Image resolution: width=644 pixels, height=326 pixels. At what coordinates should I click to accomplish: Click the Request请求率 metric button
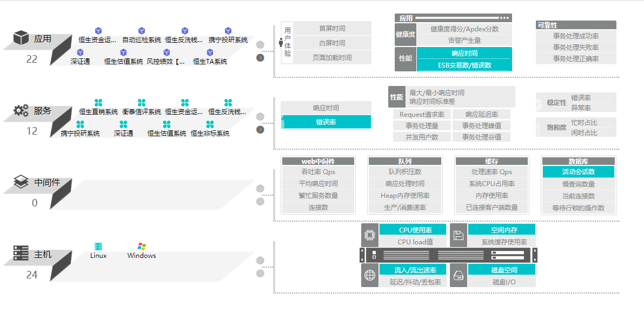(422, 115)
